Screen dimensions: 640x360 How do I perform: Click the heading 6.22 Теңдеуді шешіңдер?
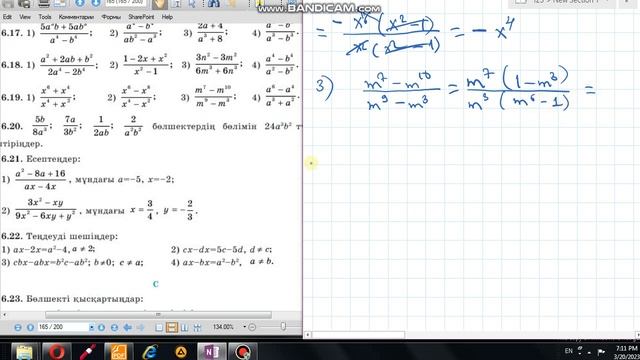[59, 236]
